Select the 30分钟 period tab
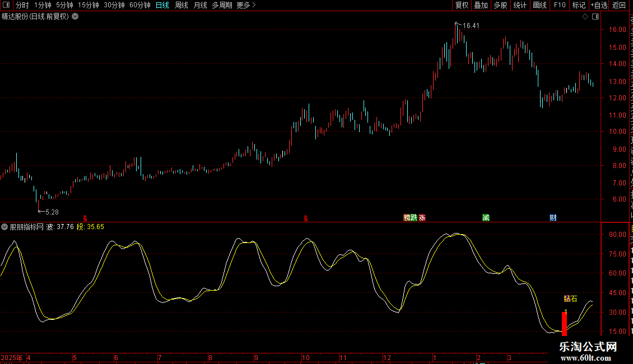 pyautogui.click(x=114, y=5)
